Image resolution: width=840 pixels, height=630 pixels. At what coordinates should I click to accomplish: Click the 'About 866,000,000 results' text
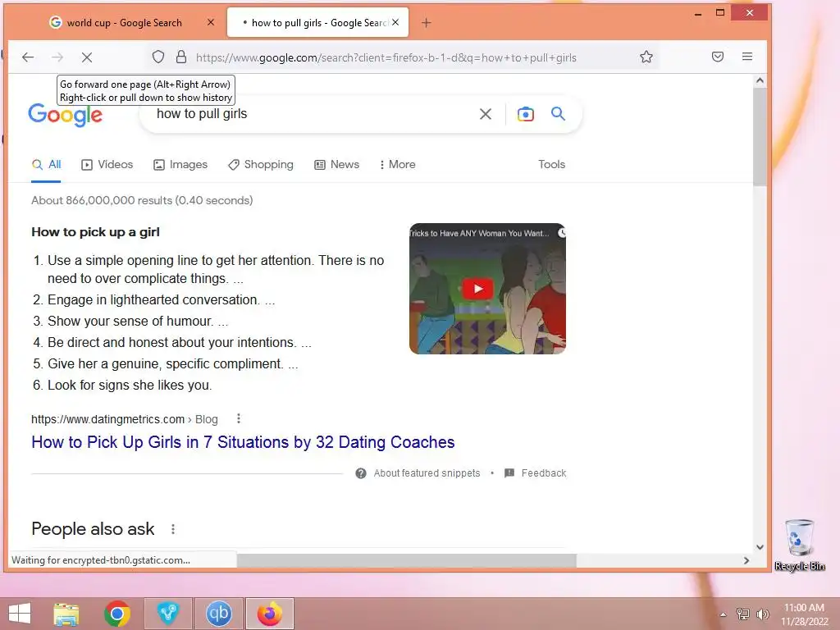point(142,200)
